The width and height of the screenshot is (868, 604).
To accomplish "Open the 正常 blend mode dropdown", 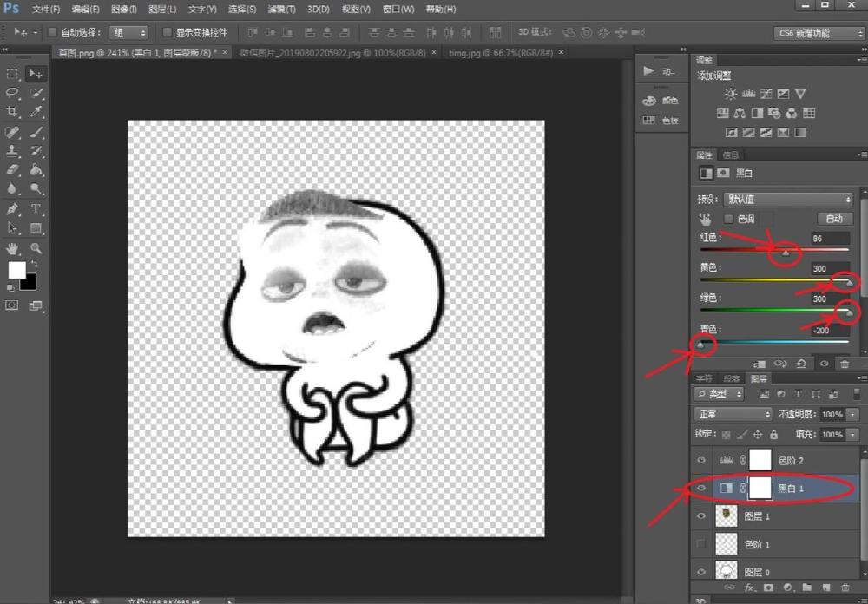I will 733,414.
